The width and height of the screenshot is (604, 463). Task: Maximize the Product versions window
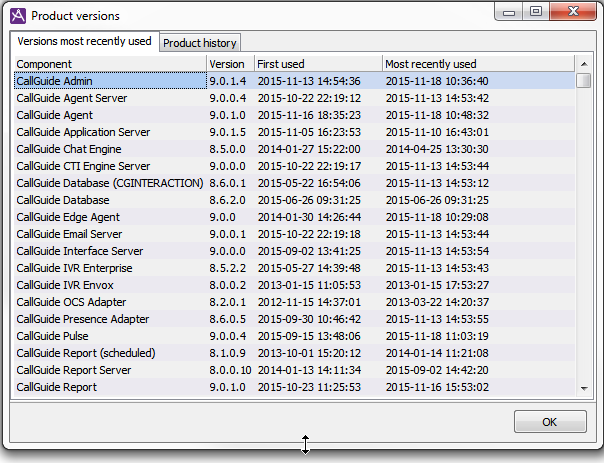535,13
